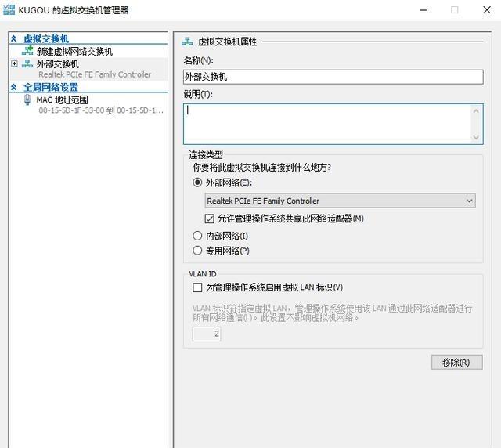Click the 虚拟交换机 section header
Screen dimensions: 501x448
point(46,38)
